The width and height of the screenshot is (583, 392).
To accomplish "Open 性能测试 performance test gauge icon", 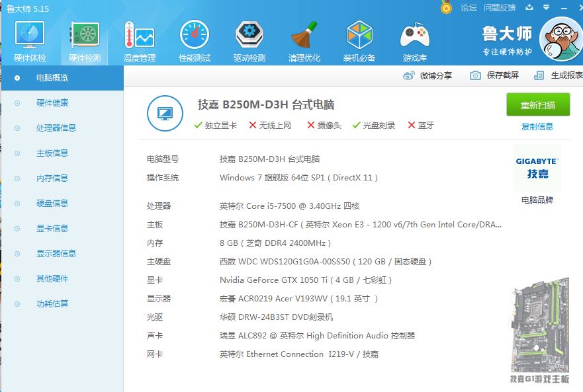I will [x=195, y=41].
